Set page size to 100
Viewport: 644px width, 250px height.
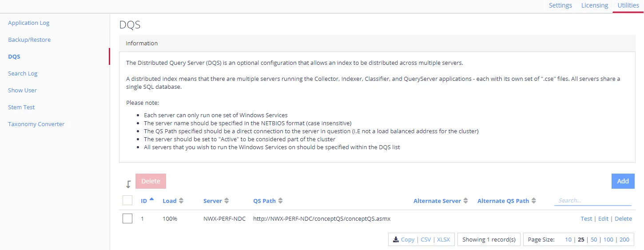point(608,239)
